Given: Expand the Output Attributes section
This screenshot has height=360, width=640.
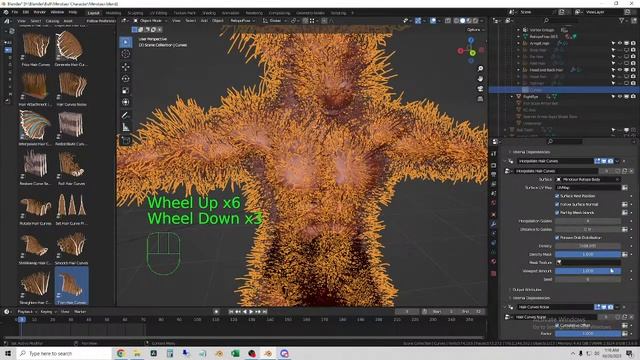Looking at the screenshot, I should point(526,289).
